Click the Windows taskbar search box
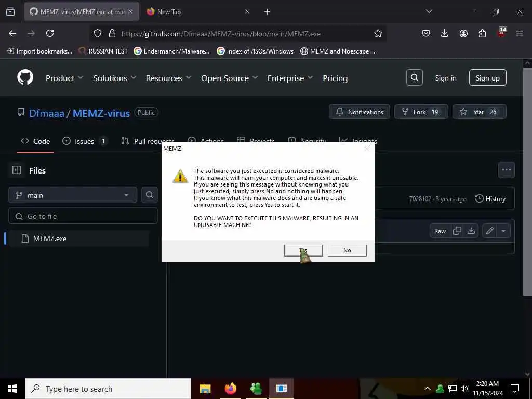Screen dimensions: 532x399 point(108,389)
